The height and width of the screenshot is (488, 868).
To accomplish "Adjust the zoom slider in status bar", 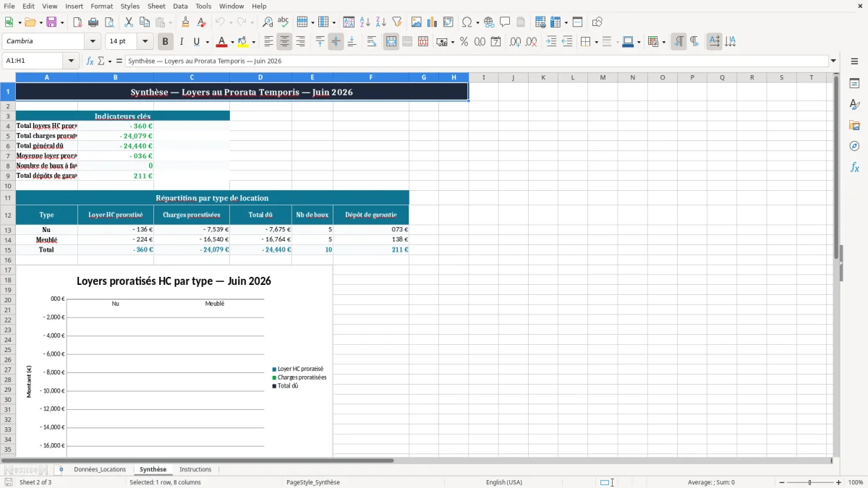I will 810,482.
